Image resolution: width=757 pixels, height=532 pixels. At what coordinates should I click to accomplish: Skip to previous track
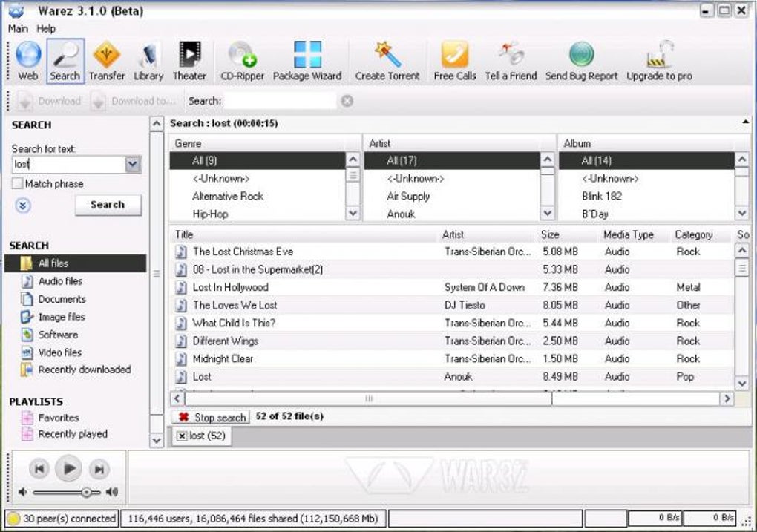(x=39, y=469)
